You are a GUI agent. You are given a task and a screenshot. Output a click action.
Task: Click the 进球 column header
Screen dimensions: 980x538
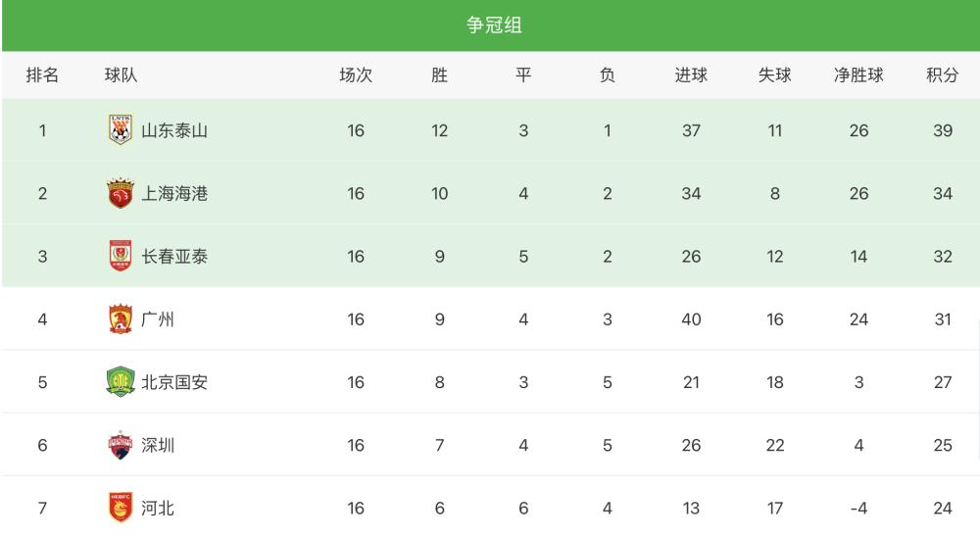tap(691, 75)
